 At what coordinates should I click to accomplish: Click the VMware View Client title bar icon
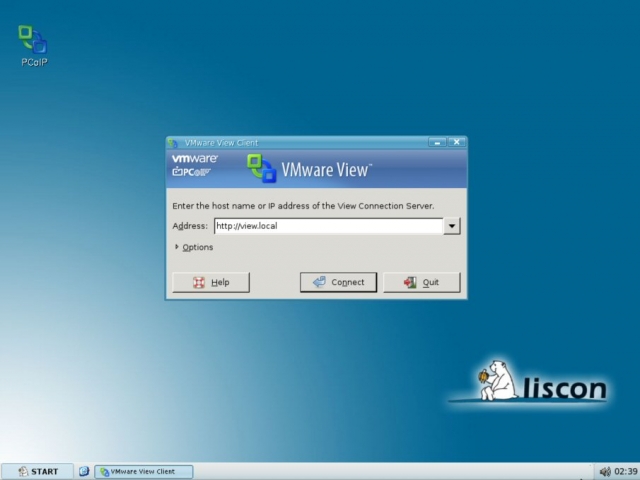click(173, 143)
